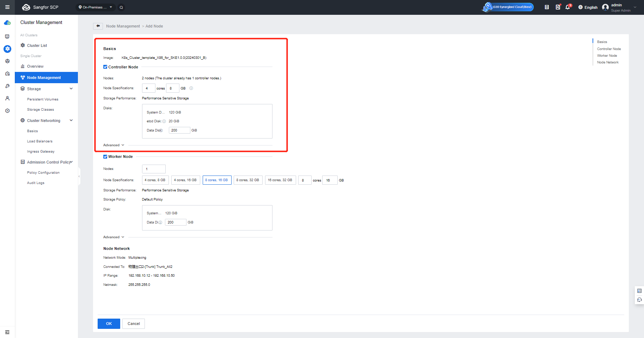Screen dimensions: 644x338
Task: Uncheck the Worker Node checkbox
Action: click(105, 156)
